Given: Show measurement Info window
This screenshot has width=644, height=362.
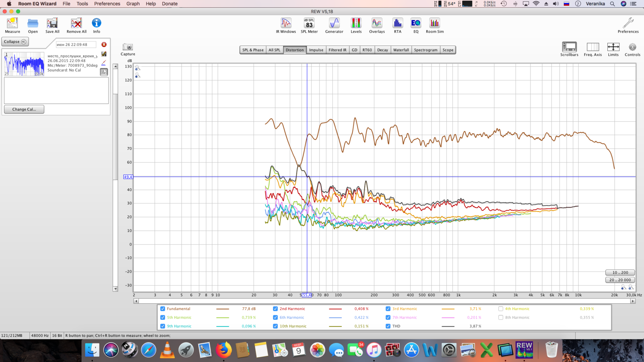Looking at the screenshot, I should (x=97, y=25).
